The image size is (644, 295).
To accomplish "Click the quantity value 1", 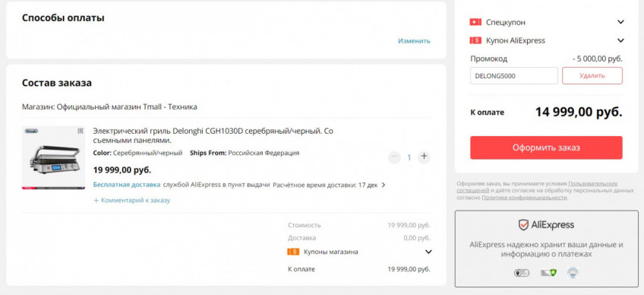I will (409, 157).
